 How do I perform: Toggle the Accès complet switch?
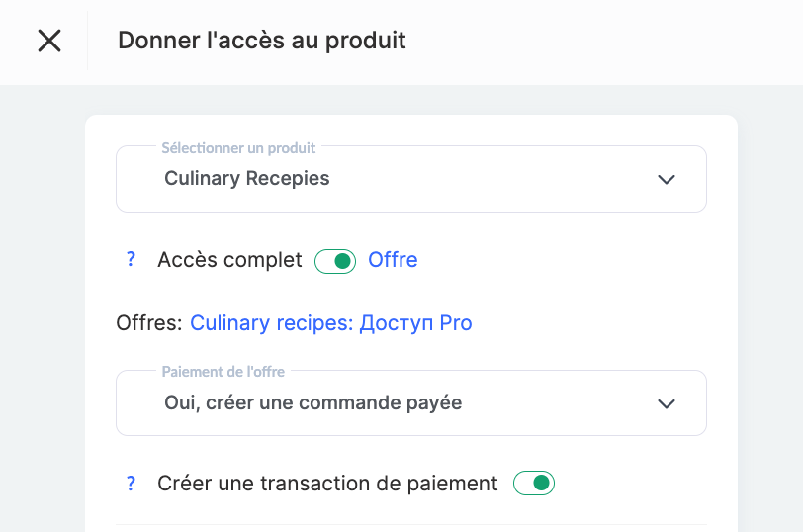click(335, 261)
